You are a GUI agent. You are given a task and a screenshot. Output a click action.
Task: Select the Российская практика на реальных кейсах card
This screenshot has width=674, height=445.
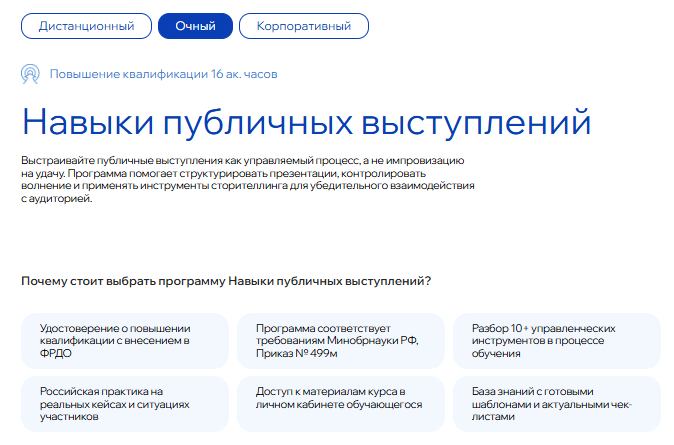click(x=125, y=404)
